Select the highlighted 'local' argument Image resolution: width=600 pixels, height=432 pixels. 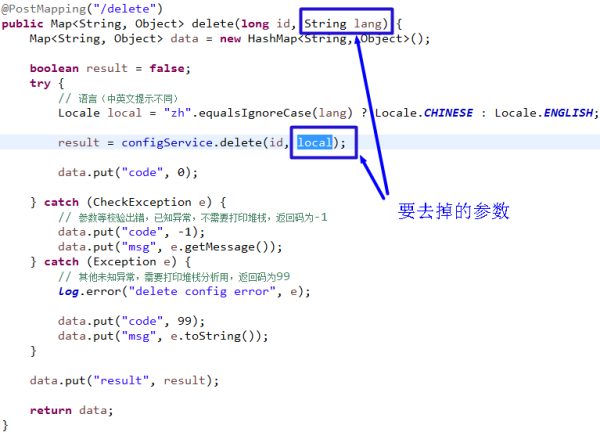pos(315,142)
